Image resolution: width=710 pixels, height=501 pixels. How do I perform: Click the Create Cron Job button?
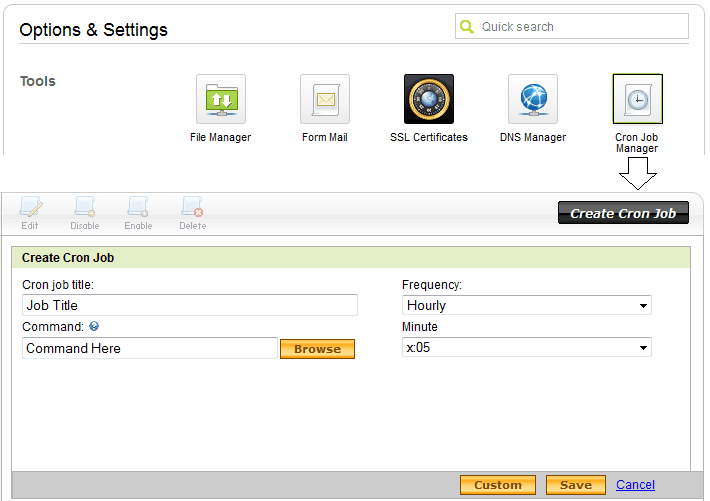pos(623,213)
